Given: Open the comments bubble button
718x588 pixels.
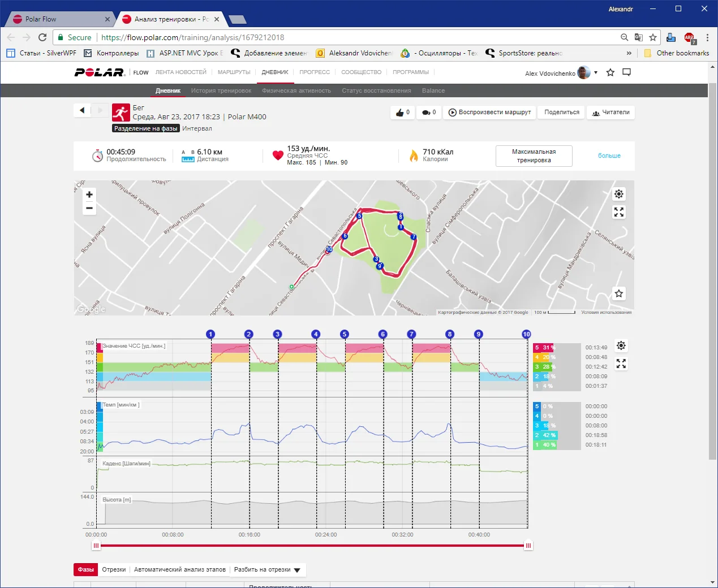Looking at the screenshot, I should (429, 113).
